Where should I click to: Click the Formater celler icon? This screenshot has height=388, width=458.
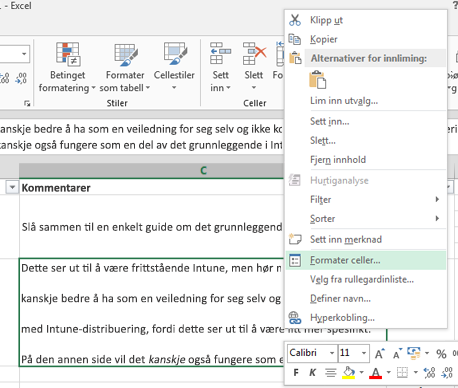295,260
